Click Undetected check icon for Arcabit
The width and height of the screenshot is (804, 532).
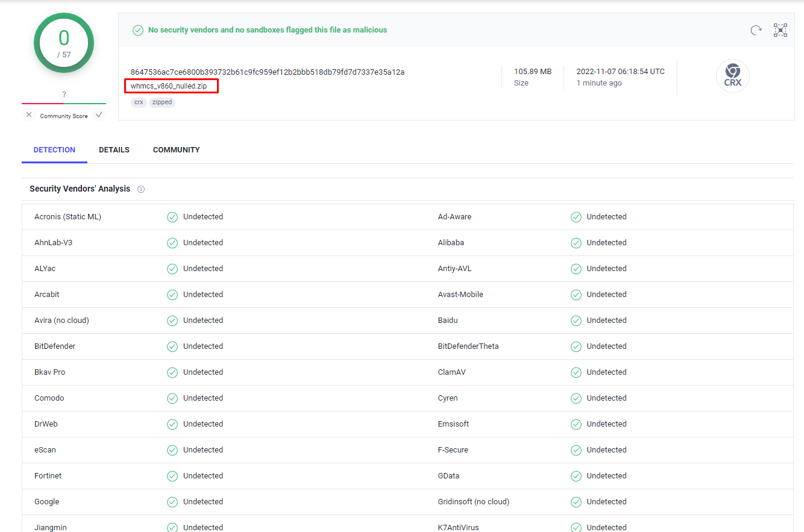(x=172, y=295)
